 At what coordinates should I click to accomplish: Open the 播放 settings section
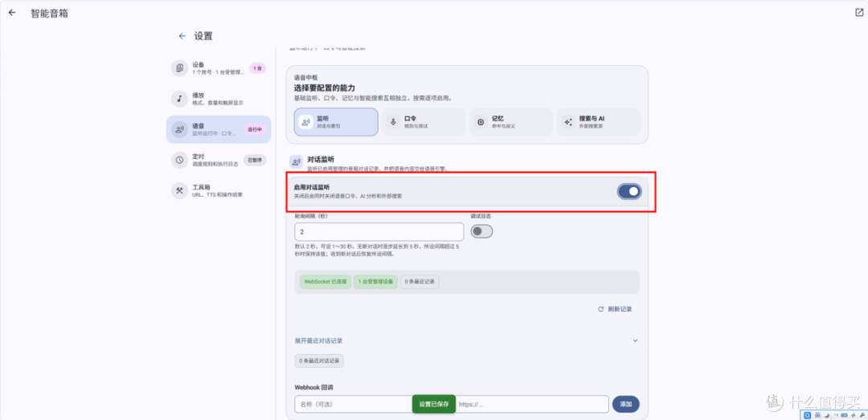219,99
